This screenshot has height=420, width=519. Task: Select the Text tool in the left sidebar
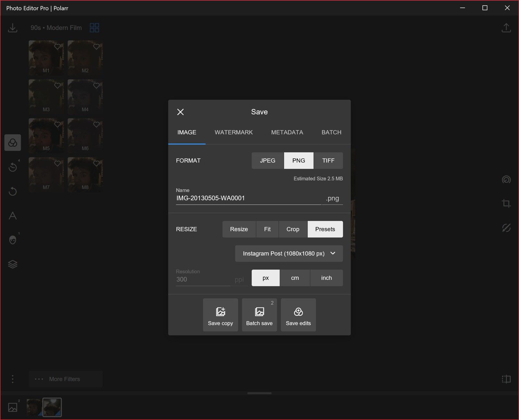click(13, 215)
